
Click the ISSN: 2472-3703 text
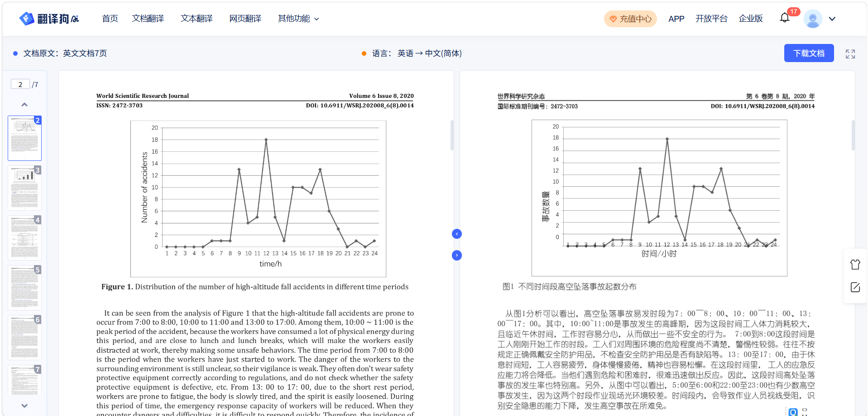pos(120,106)
